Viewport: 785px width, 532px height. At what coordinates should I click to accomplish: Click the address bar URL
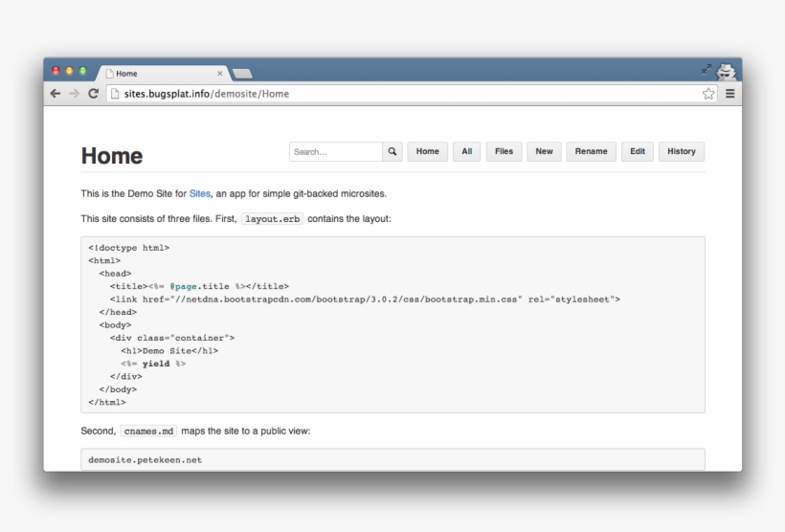(x=206, y=94)
